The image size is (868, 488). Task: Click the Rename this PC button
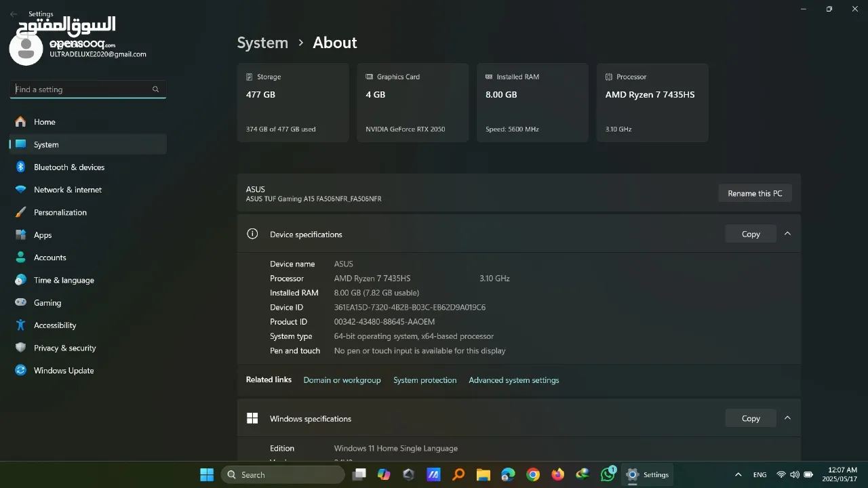point(755,193)
